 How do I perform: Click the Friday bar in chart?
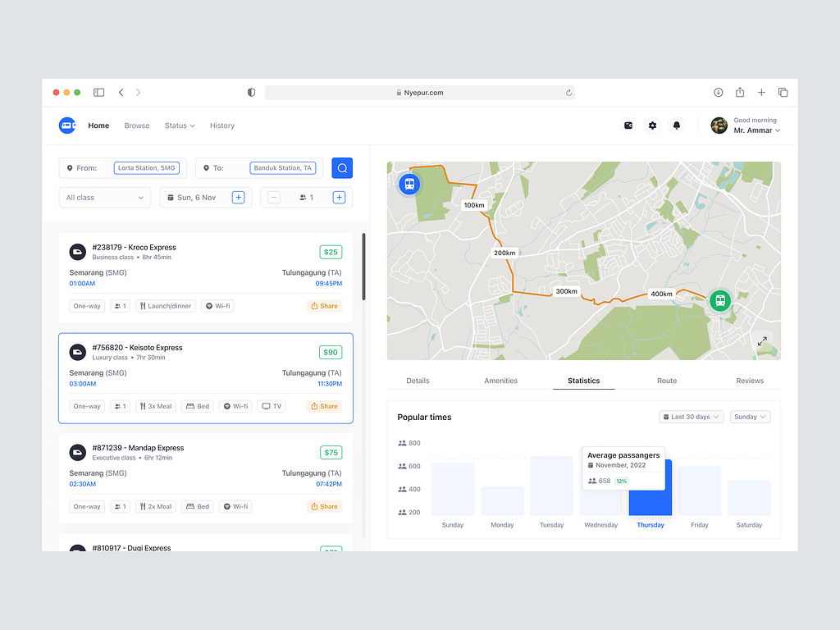pyautogui.click(x=700, y=491)
